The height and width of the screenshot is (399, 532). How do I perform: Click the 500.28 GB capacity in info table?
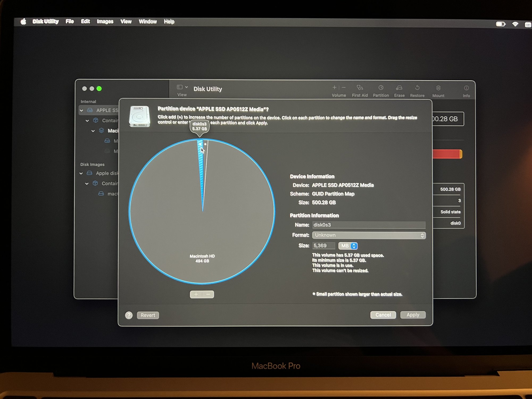point(450,189)
